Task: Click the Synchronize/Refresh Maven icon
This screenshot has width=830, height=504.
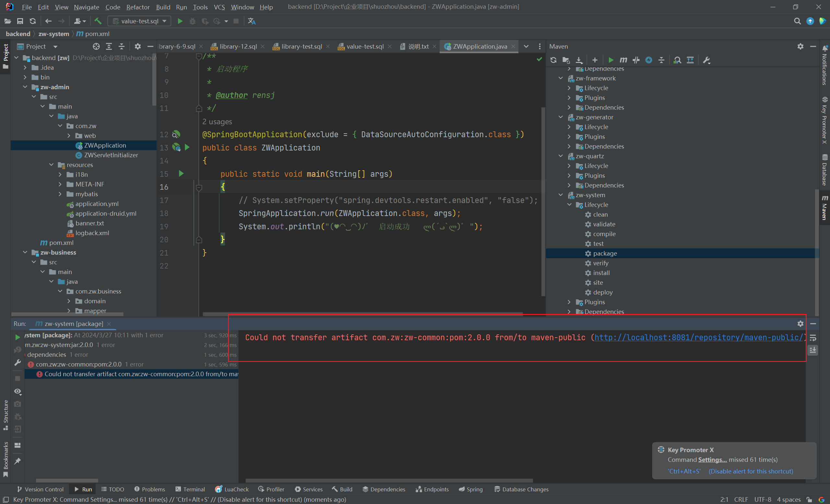Action: pyautogui.click(x=552, y=60)
